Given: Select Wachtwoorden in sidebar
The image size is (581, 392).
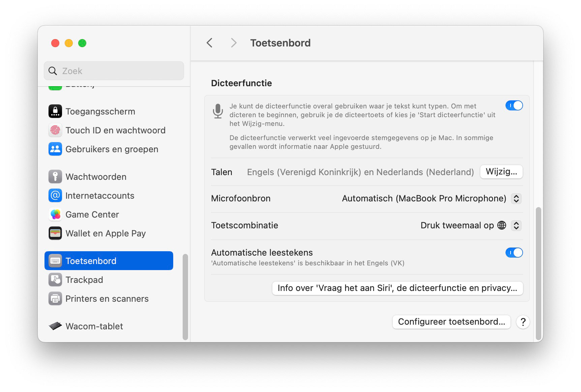Looking at the screenshot, I should 109,176.
